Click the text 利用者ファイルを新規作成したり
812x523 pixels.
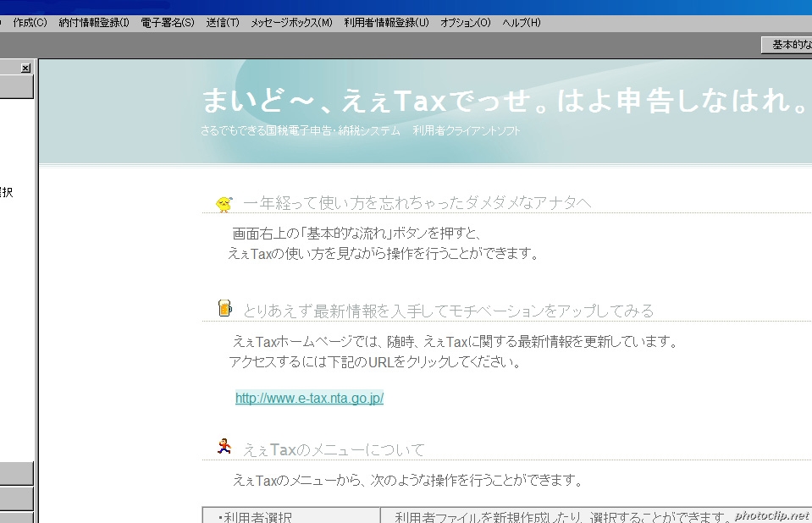point(562,516)
